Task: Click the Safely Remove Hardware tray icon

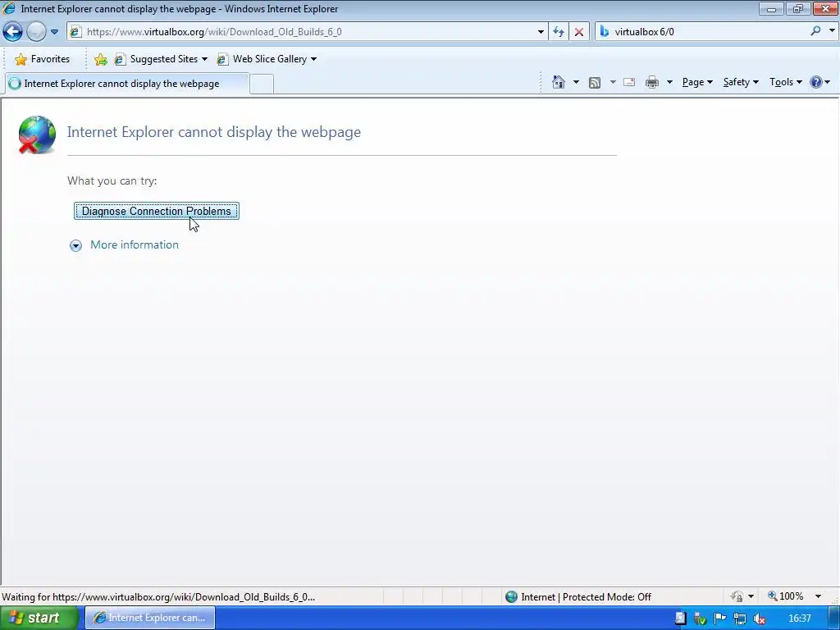Action: tap(701, 619)
